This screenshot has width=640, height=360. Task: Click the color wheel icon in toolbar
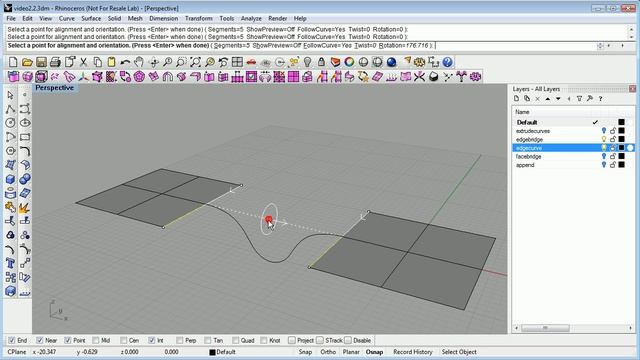point(349,62)
